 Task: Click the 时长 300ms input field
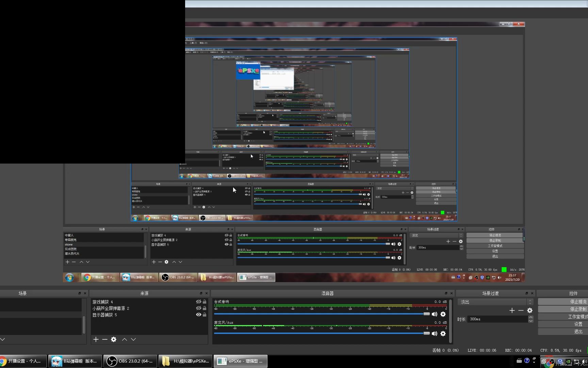[497, 319]
